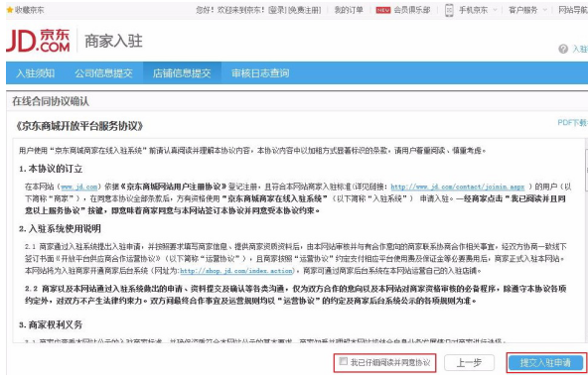
Task: Click the heading 3. 商家权利义务
Action: 51,324
